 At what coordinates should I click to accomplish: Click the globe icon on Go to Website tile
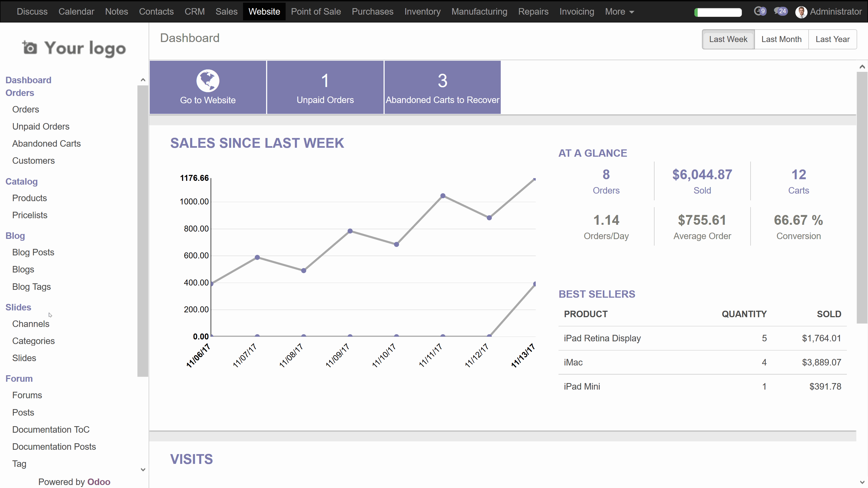tap(208, 81)
